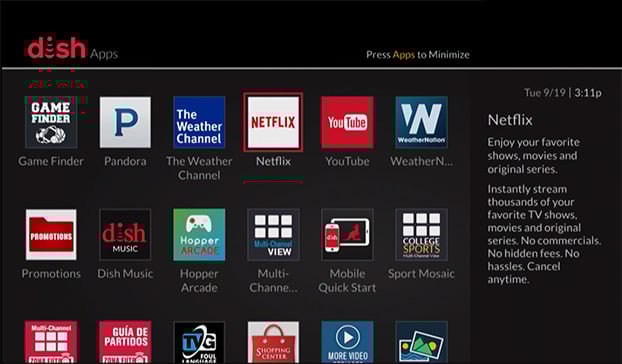
Task: Click the Apps title next to dish logo
Action: tap(104, 54)
